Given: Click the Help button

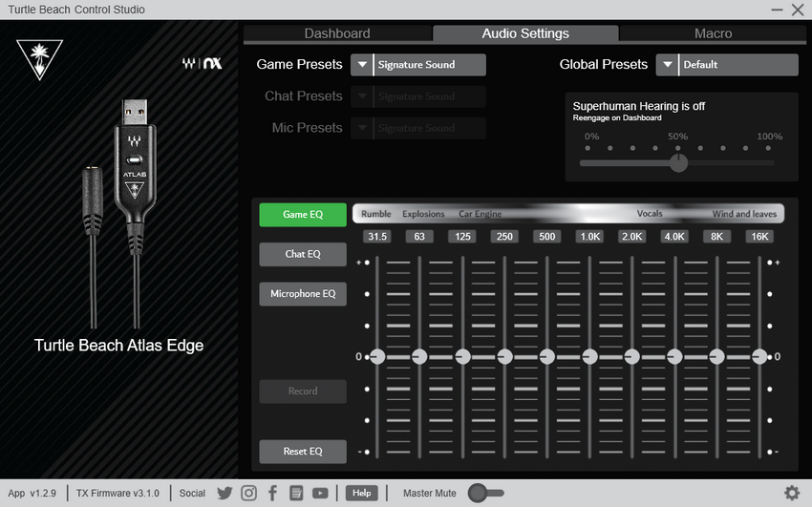Looking at the screenshot, I should click(x=361, y=493).
